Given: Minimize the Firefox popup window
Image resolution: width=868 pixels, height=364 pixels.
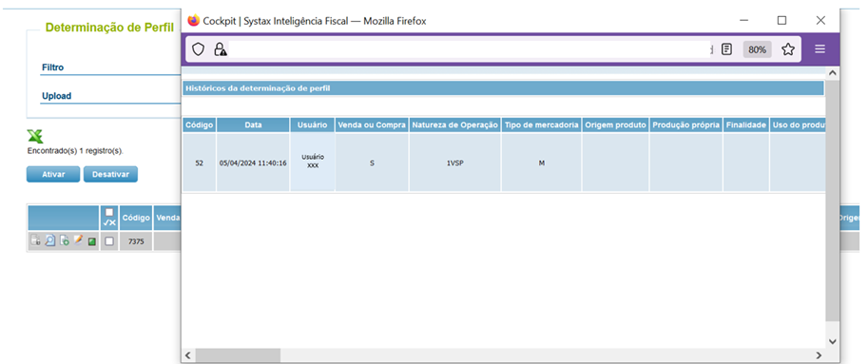Looking at the screenshot, I should [744, 21].
